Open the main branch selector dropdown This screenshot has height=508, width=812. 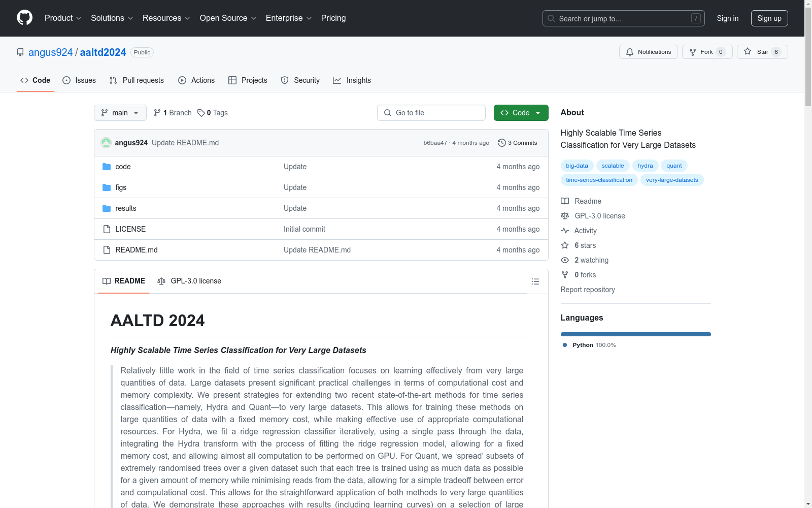pyautogui.click(x=120, y=113)
